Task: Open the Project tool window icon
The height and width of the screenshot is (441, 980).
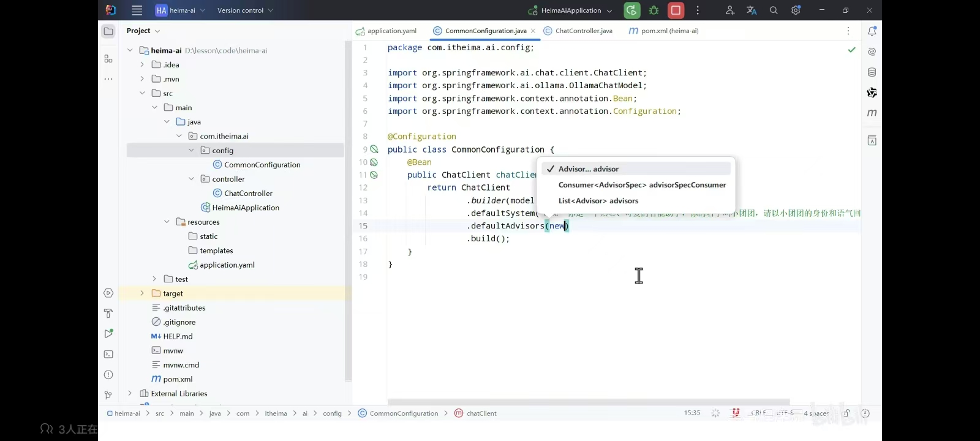Action: [x=108, y=31]
